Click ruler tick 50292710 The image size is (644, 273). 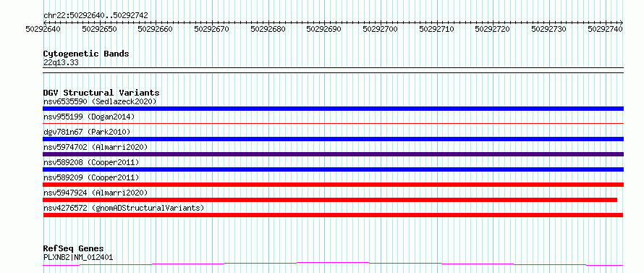click(437, 29)
